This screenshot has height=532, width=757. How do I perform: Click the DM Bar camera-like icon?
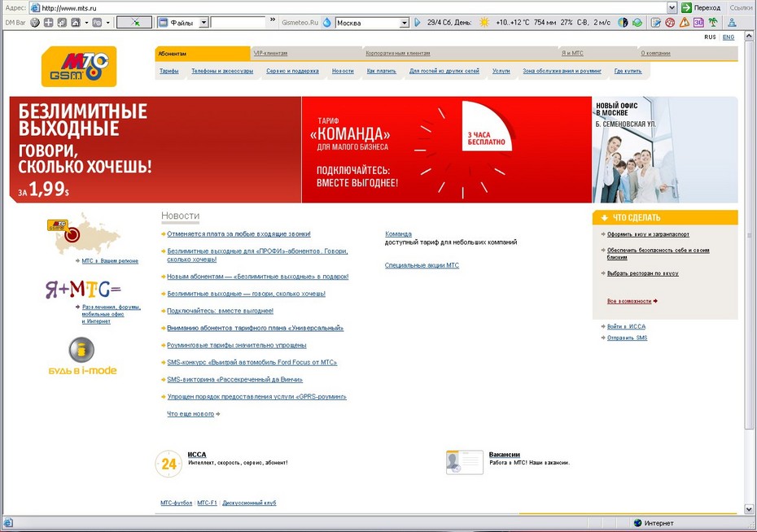tap(97, 22)
